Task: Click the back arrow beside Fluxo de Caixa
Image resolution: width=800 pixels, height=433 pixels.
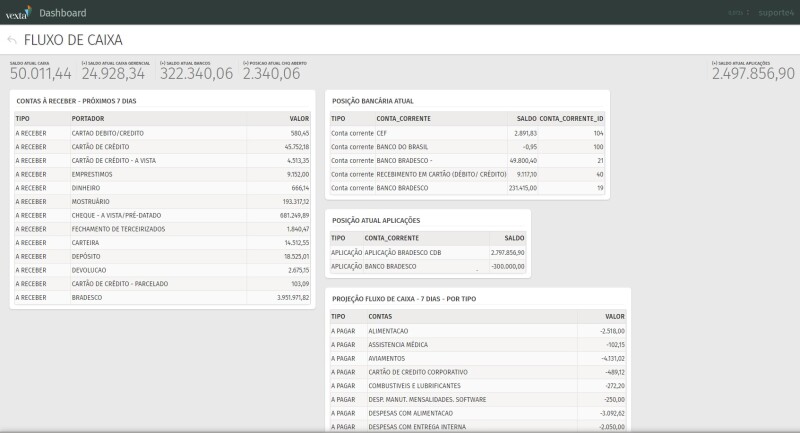Action: (12, 40)
